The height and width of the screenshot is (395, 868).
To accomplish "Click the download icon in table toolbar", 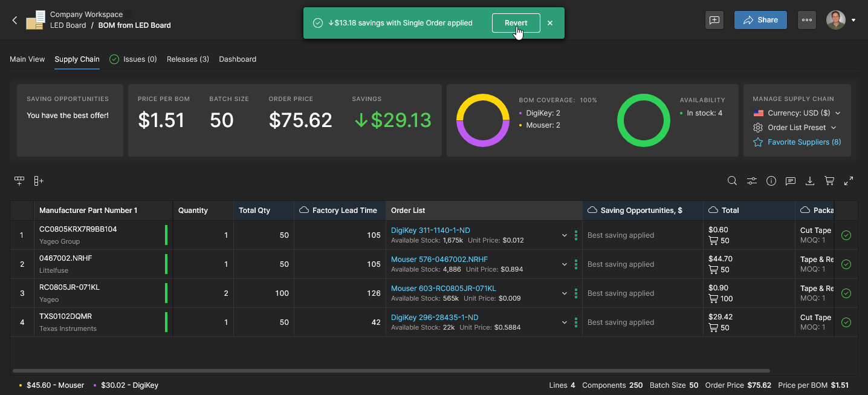I will click(x=810, y=181).
